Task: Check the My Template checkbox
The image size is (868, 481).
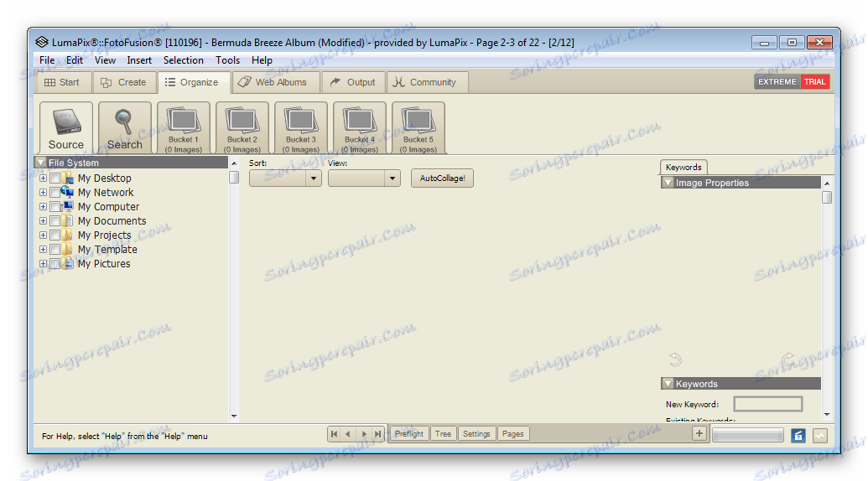Action: coord(55,250)
